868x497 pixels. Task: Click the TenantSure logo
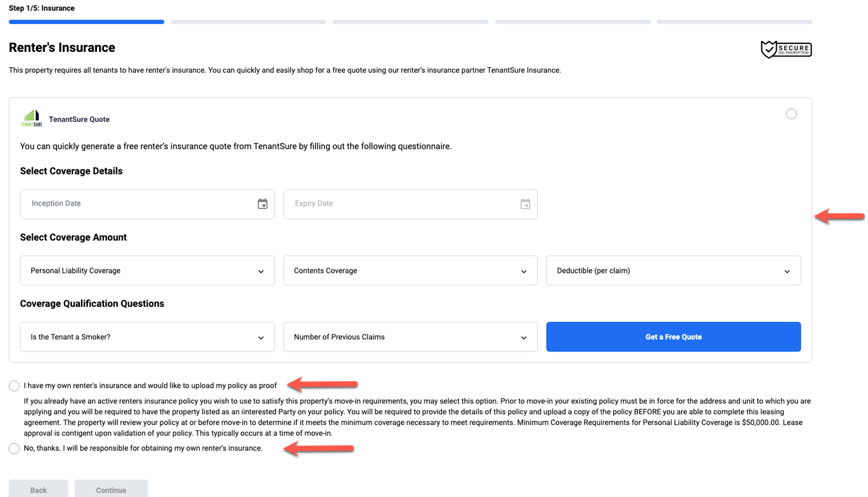pyautogui.click(x=31, y=119)
